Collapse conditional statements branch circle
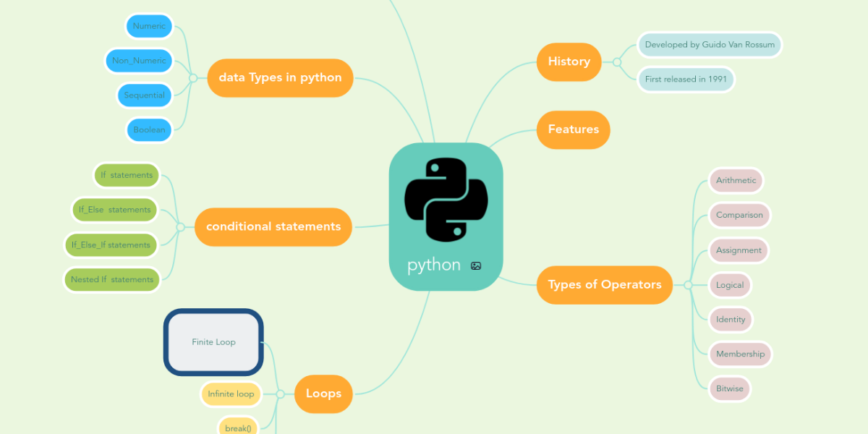The height and width of the screenshot is (434, 868). tap(180, 226)
